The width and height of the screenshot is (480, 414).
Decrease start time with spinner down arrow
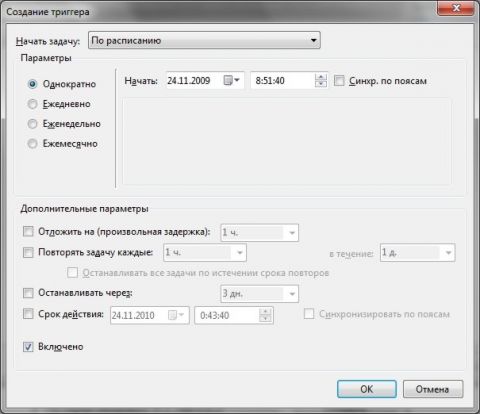coord(321,84)
